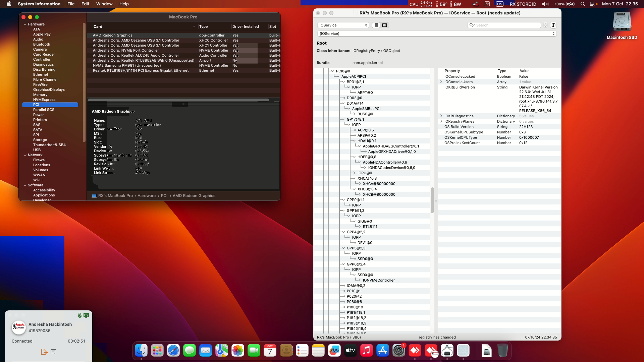Collapse the Software section in sidebar
Screen dimensions: 644x362
coord(25,185)
